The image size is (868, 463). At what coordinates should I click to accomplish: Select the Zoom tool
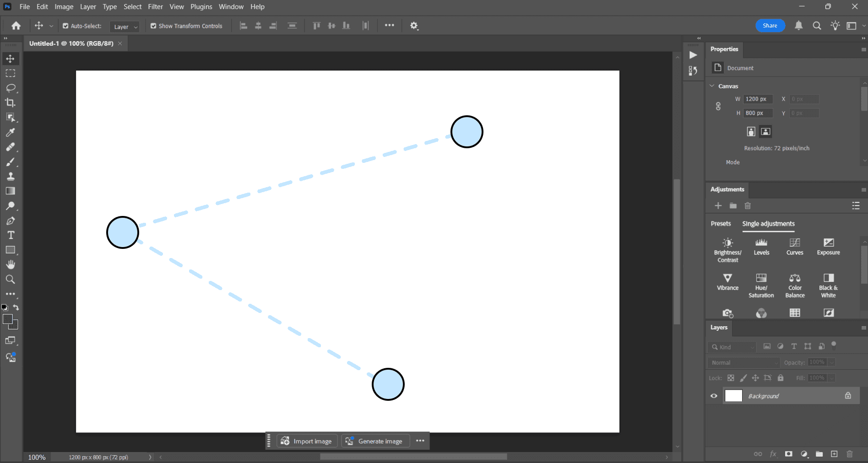coord(10,279)
